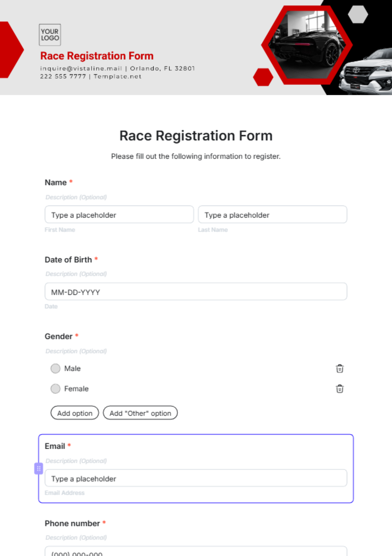Screen dimensions: 392x556
Task: Click the drag handle on the Email field
Action: pos(39,468)
